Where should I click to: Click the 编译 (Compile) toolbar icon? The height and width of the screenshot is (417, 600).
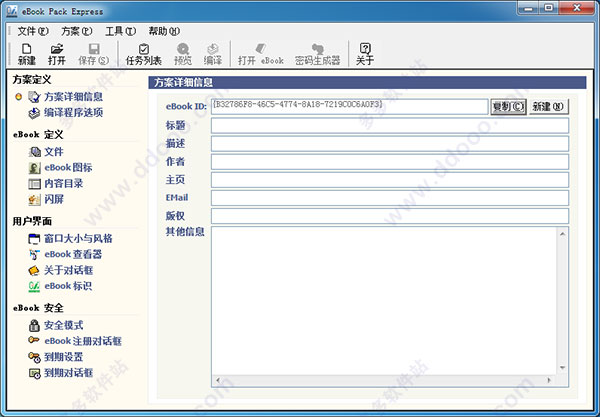pyautogui.click(x=213, y=54)
